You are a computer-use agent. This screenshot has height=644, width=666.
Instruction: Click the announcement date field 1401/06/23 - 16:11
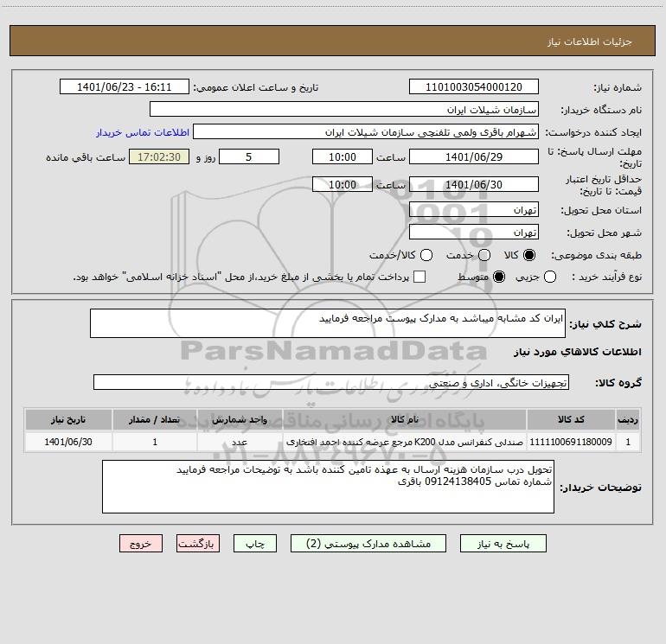(x=124, y=86)
